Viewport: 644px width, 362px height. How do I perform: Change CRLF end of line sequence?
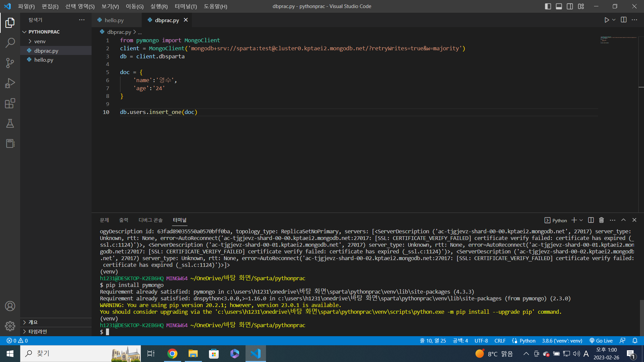[500, 341]
